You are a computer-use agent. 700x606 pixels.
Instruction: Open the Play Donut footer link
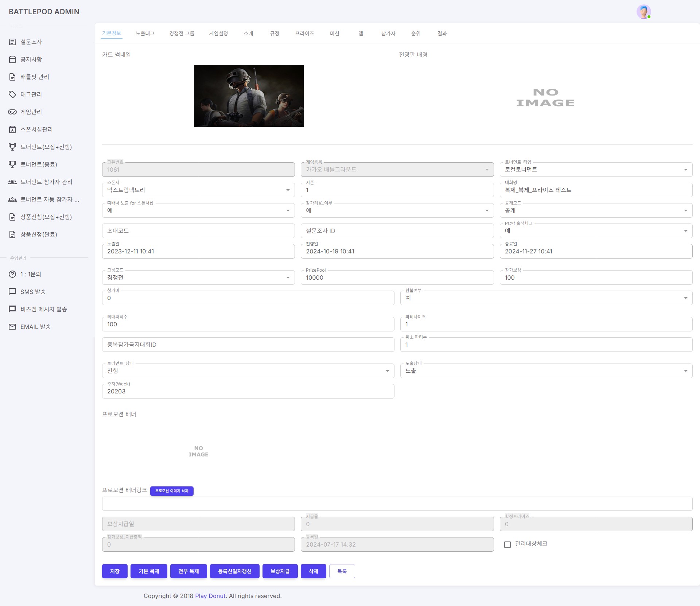pyautogui.click(x=210, y=596)
